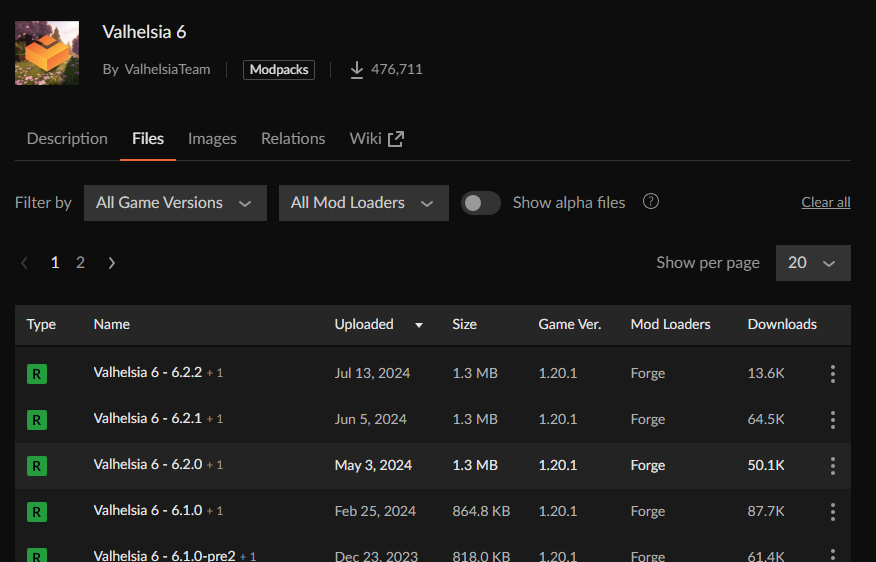The width and height of the screenshot is (876, 562).
Task: Open the three-dot menu for 6.2.1
Action: (x=832, y=420)
